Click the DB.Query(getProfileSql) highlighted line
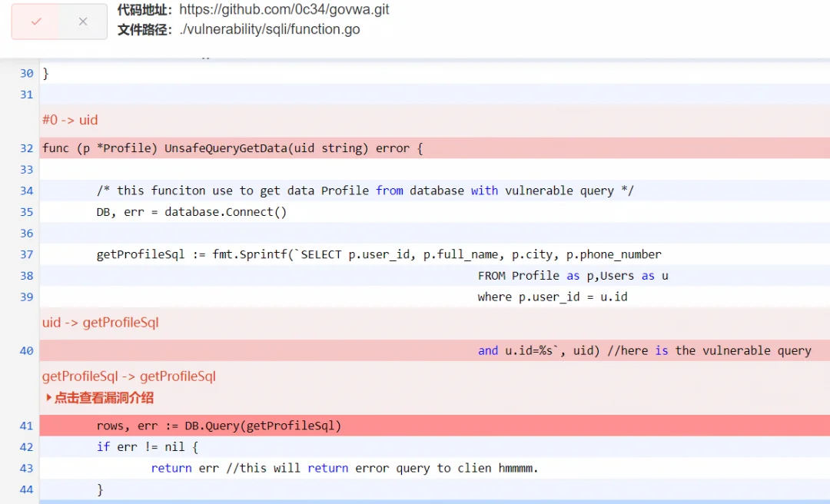 [434, 426]
